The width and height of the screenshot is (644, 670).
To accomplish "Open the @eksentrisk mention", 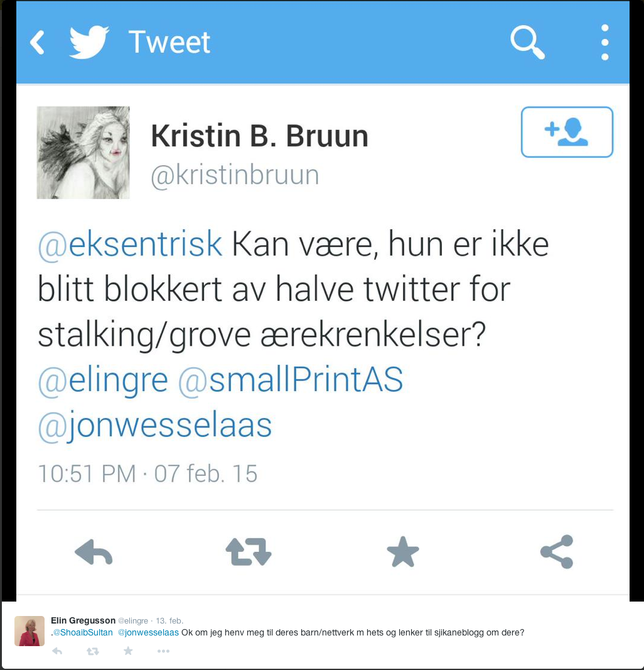I will (130, 244).
